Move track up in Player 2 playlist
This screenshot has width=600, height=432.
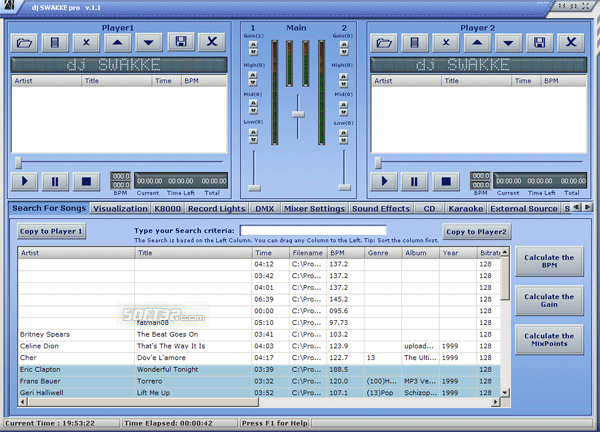[x=477, y=42]
